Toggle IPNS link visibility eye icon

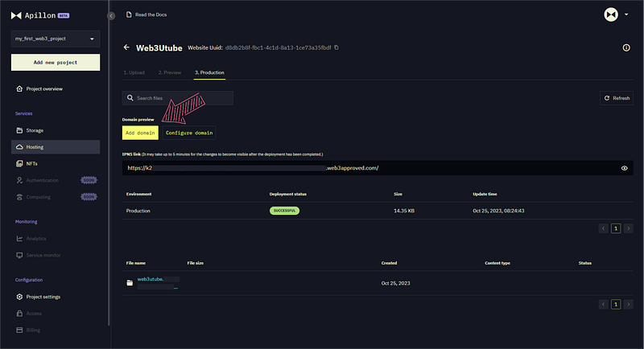pos(625,168)
